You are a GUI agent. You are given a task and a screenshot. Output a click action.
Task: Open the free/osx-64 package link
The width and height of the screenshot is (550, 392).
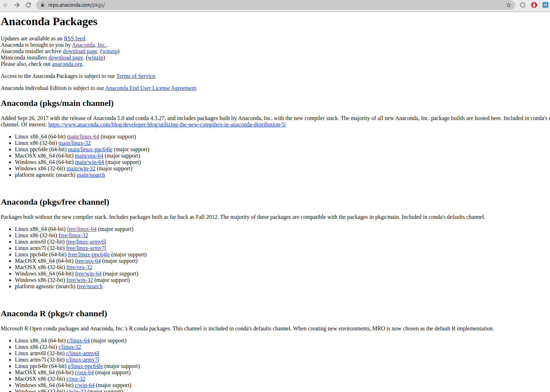pyautogui.click(x=88, y=261)
